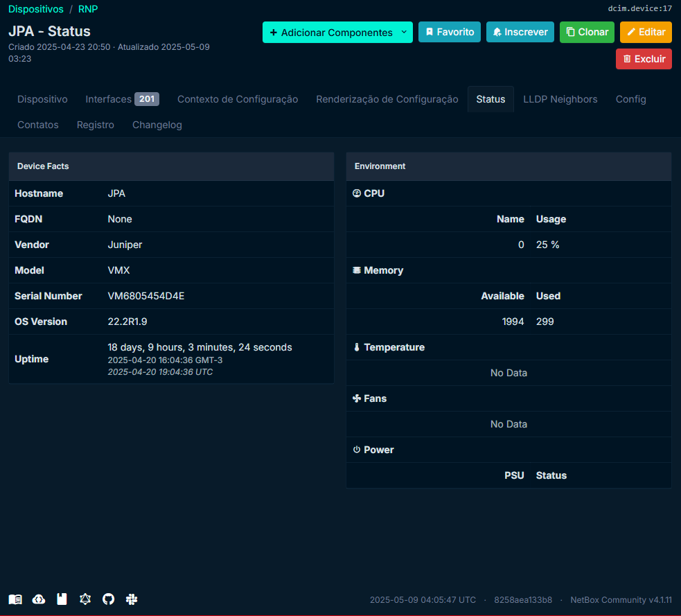681x616 pixels.
Task: Click the dcim.device:17 identifier text
Action: point(639,9)
